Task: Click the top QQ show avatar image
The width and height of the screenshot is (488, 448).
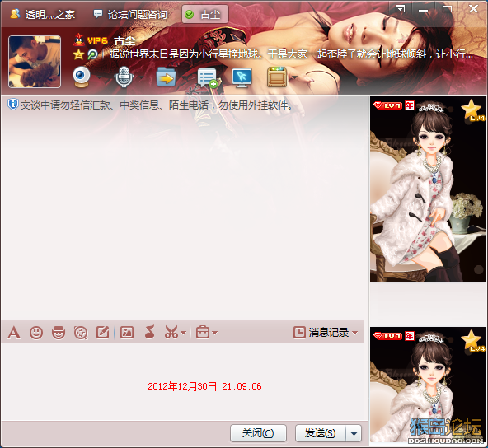Action: click(x=428, y=189)
